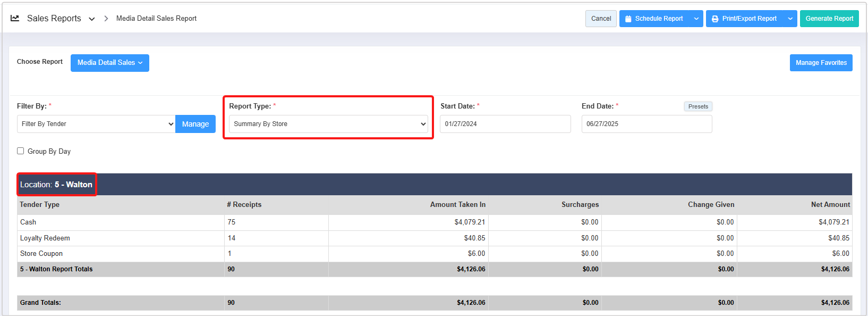Image resolution: width=868 pixels, height=316 pixels.
Task: Open the Report Type Summary By Store dropdown
Action: click(x=328, y=124)
